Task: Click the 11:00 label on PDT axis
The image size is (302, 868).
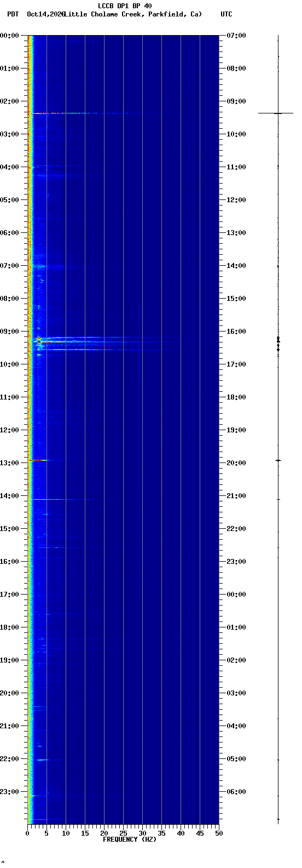Action: (x=10, y=397)
